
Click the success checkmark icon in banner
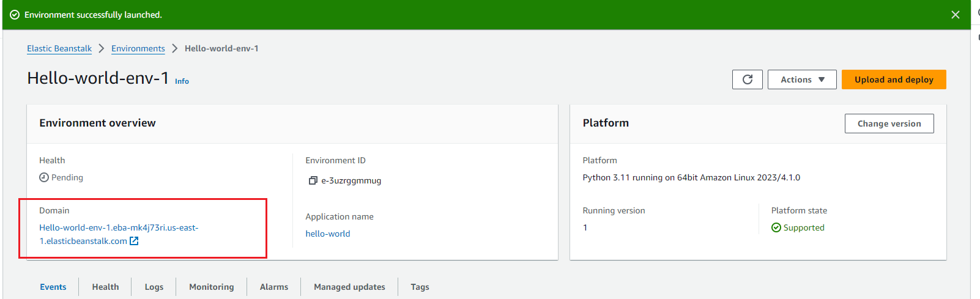click(15, 15)
